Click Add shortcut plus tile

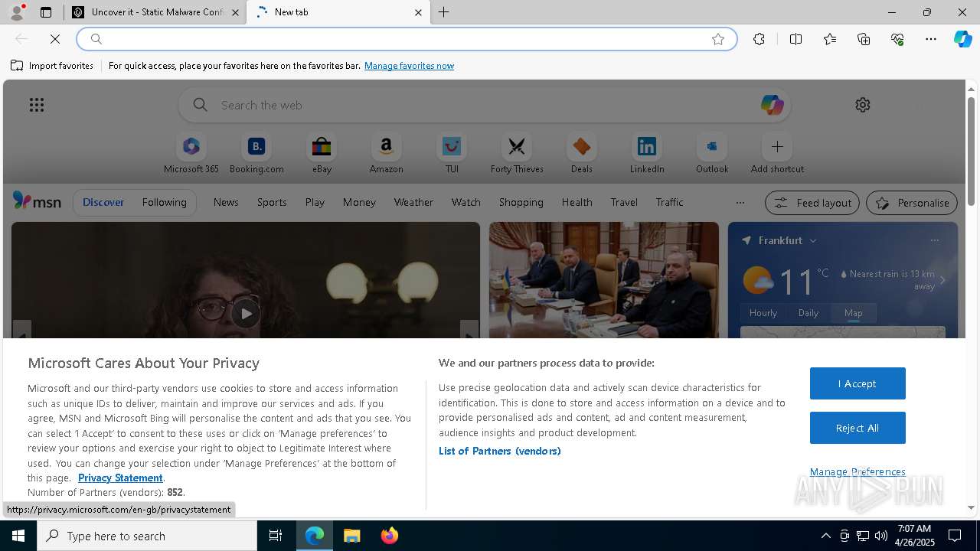(777, 154)
